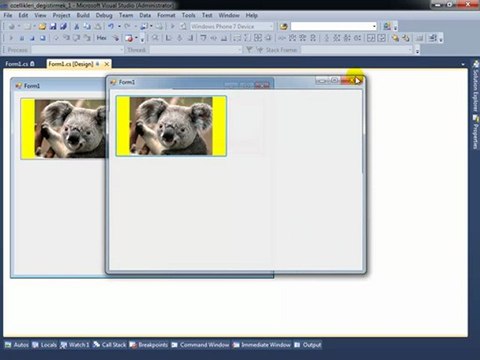
Task: Open the Window menu
Action: click(229, 15)
